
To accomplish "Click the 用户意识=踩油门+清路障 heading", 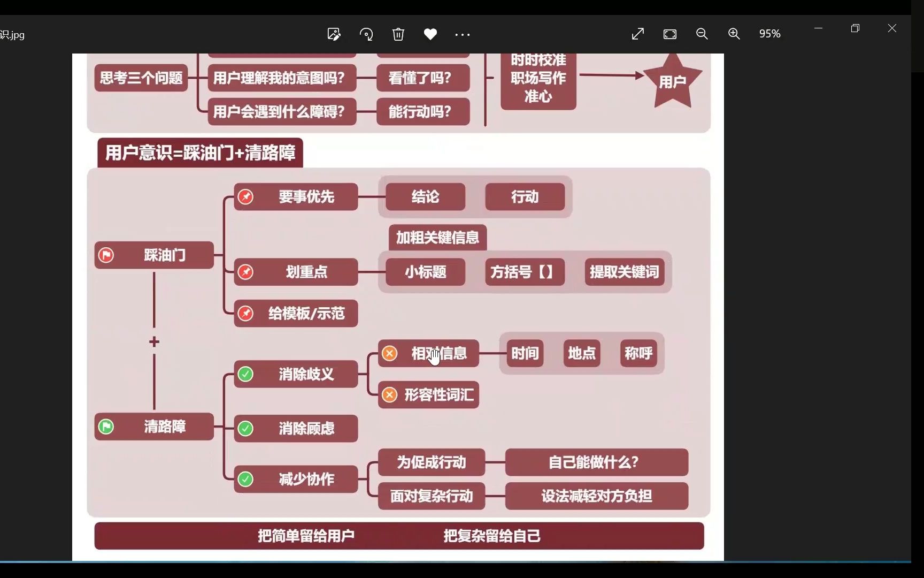I will click(x=200, y=153).
